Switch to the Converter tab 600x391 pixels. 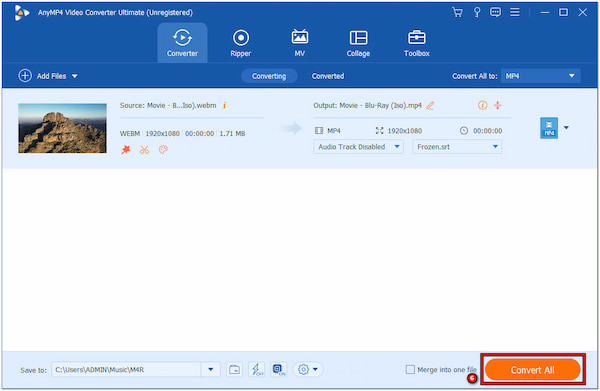(182, 43)
